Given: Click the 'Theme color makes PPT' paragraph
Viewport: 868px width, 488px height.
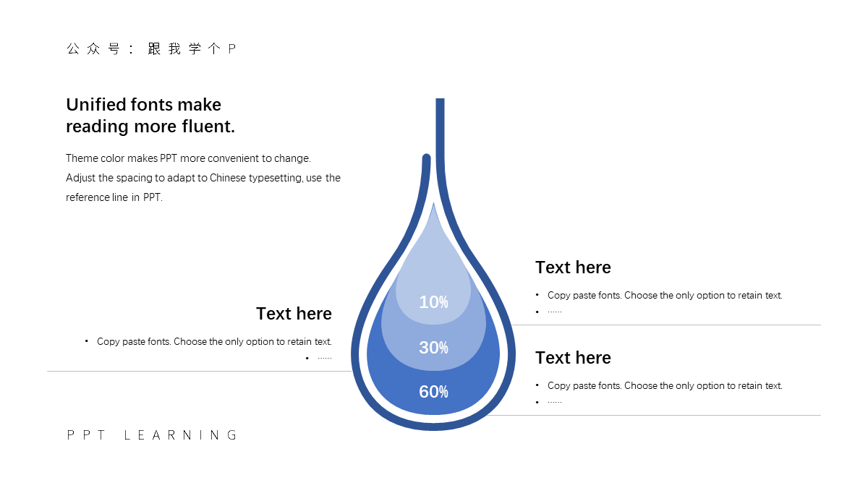Looking at the screenshot, I should (203, 178).
